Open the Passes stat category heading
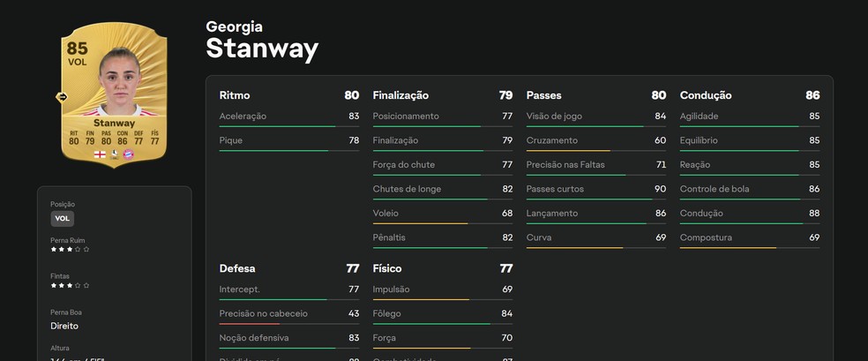Viewport: 868px width, 361px height. coord(543,95)
